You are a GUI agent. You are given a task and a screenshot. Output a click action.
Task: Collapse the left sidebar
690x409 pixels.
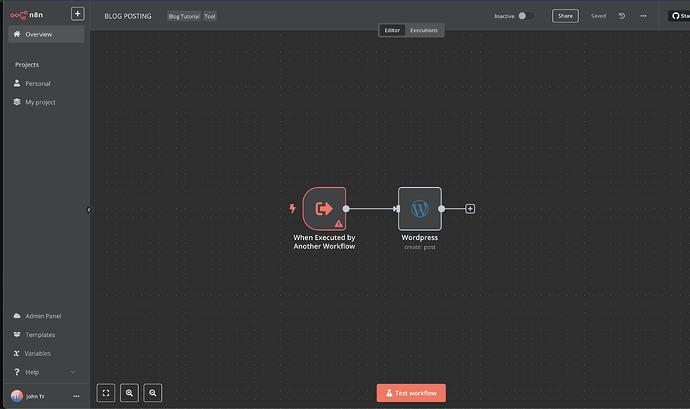pyautogui.click(x=89, y=210)
